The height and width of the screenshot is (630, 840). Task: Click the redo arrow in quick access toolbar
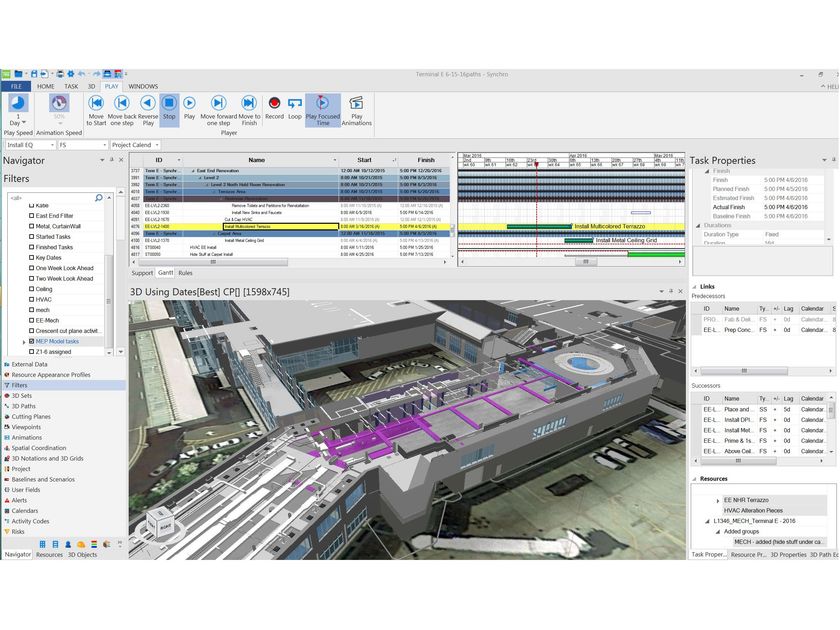(x=96, y=74)
